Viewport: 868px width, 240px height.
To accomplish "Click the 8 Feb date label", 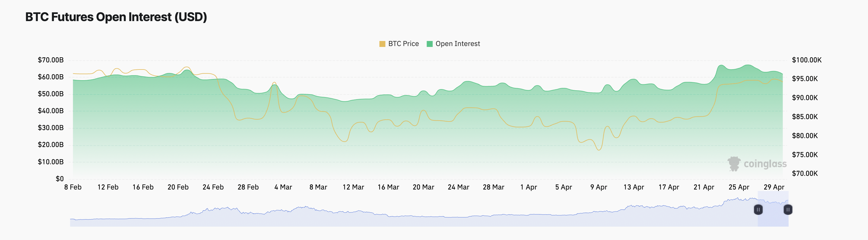I will click(73, 187).
